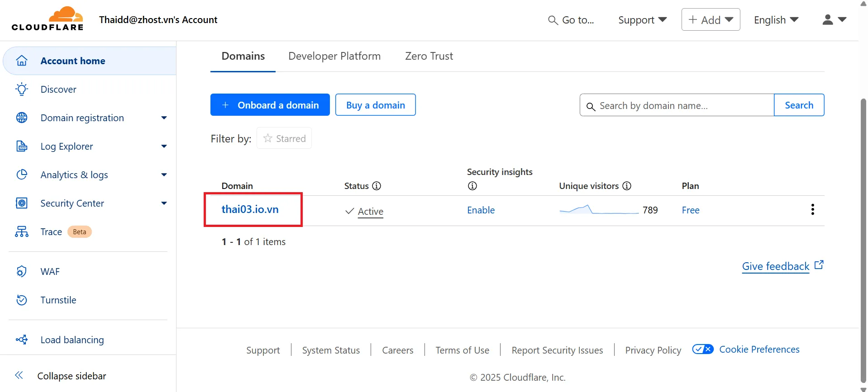Toggle the Cookie Preferences switch
The height and width of the screenshot is (392, 868).
coord(703,349)
